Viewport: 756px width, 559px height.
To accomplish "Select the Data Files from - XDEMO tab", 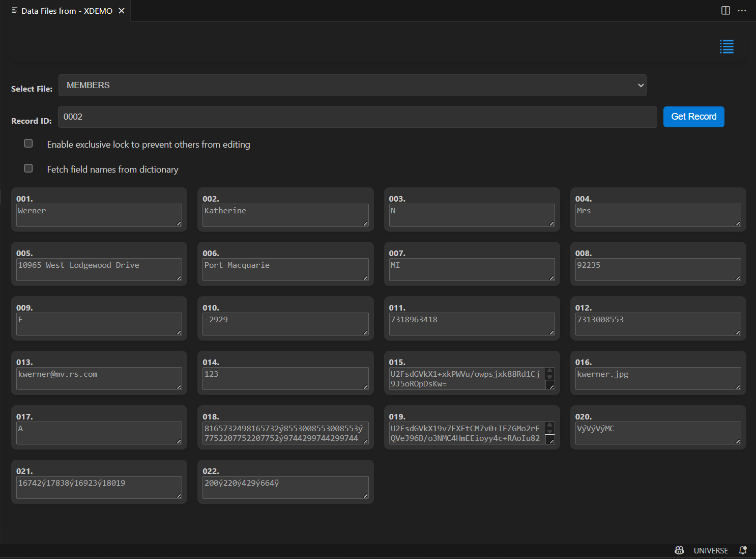I will tap(66, 11).
